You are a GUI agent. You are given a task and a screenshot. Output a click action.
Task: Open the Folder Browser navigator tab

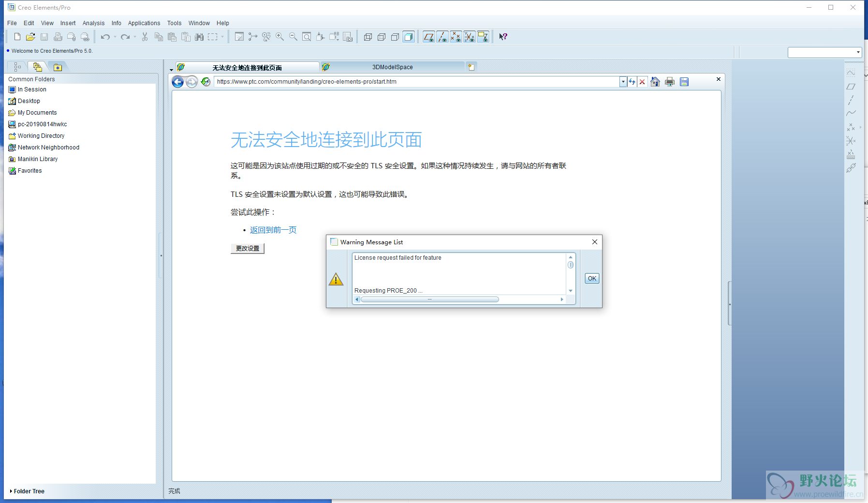tap(37, 67)
